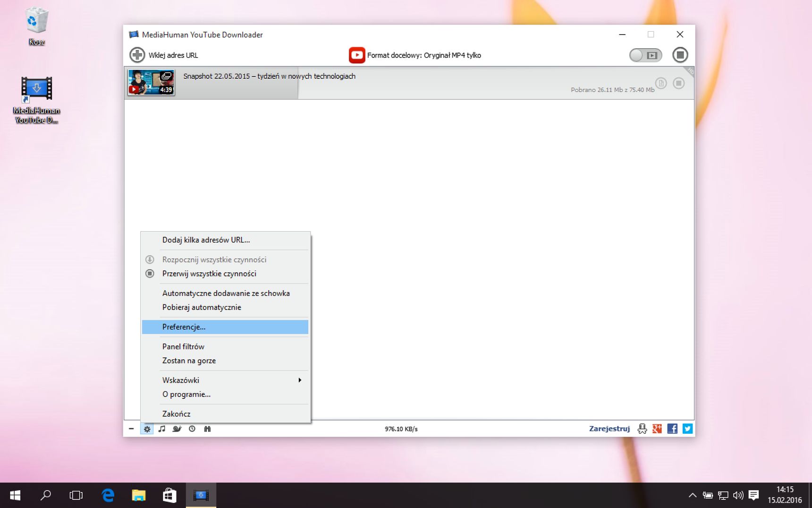The image size is (812, 508).
Task: Show hidden tray icons chevron
Action: pos(693,495)
